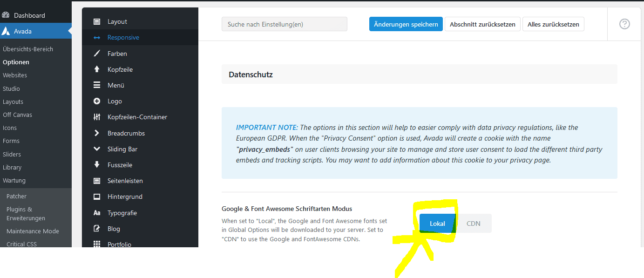Open the Logo options section
644x278 pixels.
(140, 101)
